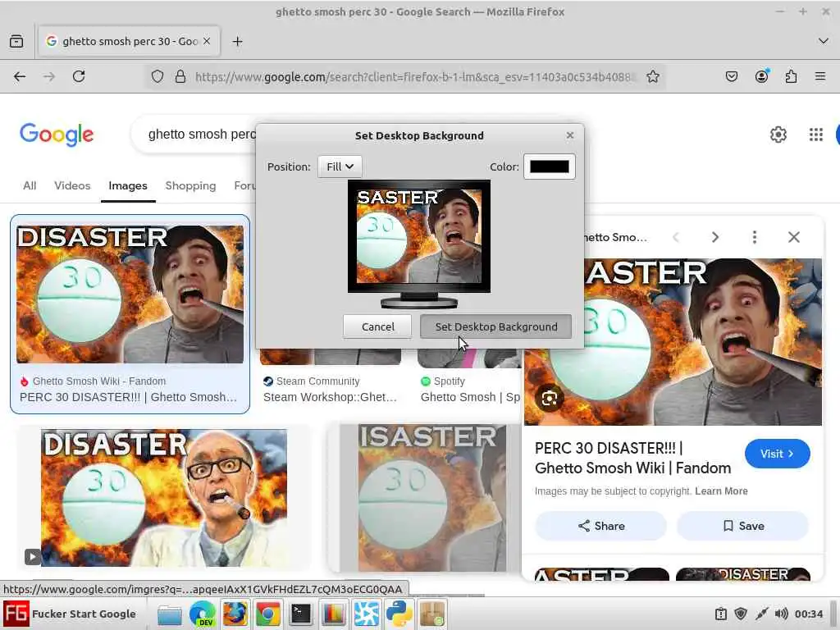Open the preview panel three-dot menu
The image size is (840, 630).
[755, 237]
